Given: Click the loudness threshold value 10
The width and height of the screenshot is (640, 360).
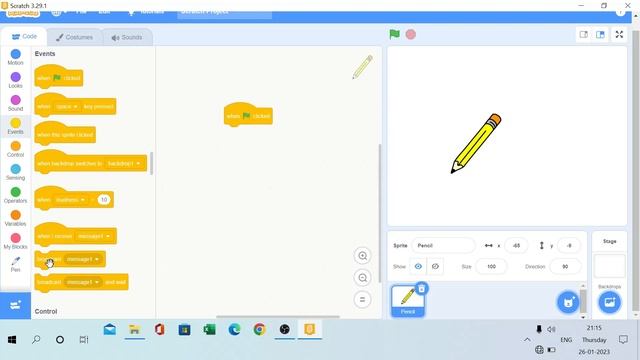Looking at the screenshot, I should point(104,200).
